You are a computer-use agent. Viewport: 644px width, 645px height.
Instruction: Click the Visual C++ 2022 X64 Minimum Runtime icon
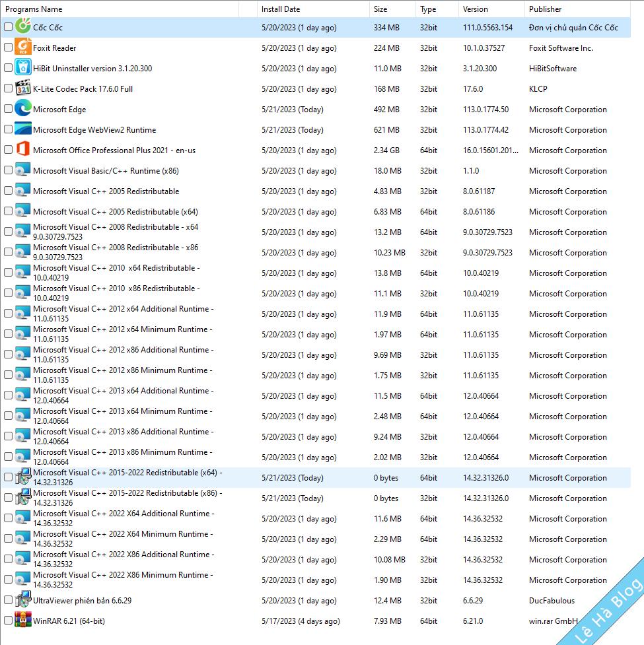coord(23,538)
